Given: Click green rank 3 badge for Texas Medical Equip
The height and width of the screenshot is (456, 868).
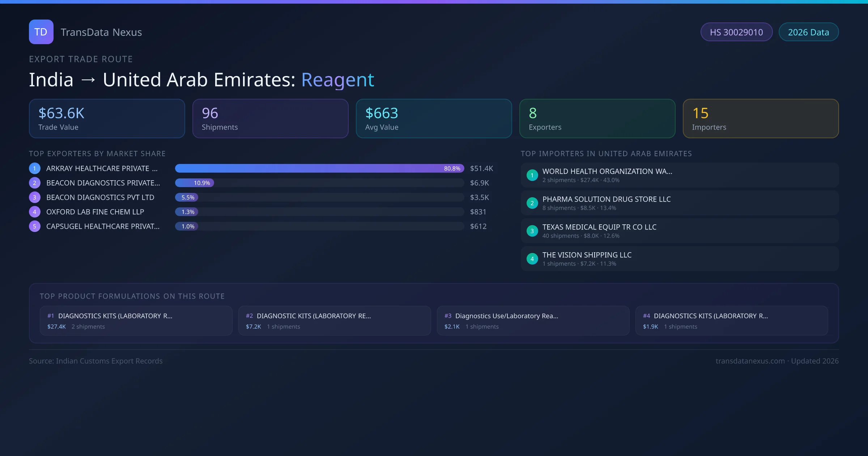Looking at the screenshot, I should coord(532,231).
